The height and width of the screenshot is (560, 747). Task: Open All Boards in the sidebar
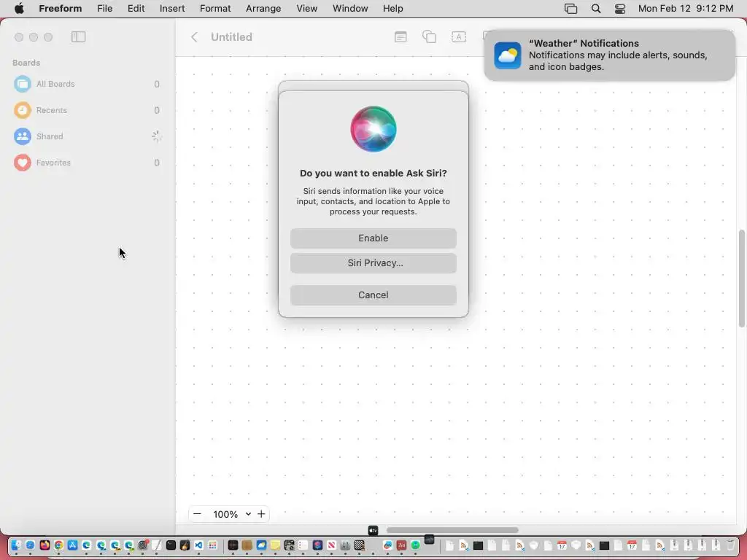[88, 84]
